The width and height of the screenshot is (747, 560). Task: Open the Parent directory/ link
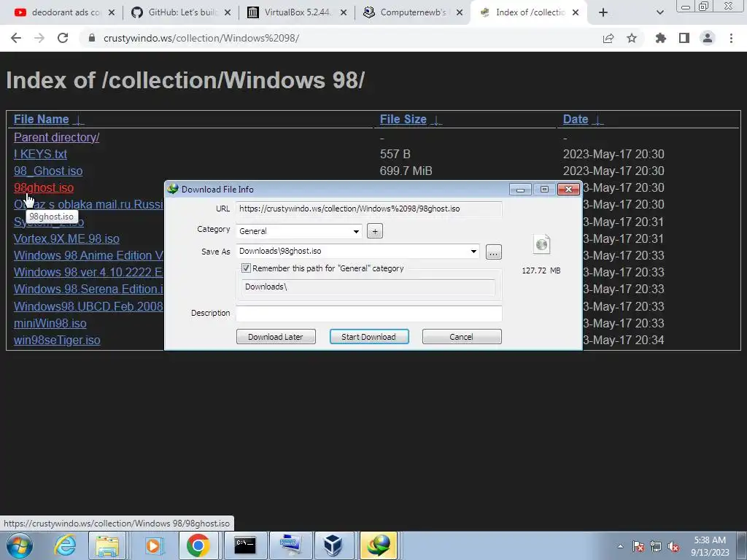coord(57,137)
